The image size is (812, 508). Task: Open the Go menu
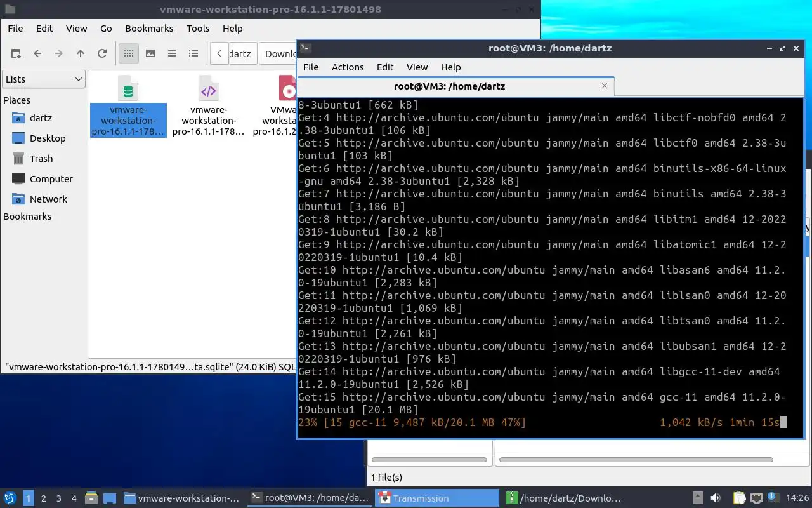coord(106,29)
